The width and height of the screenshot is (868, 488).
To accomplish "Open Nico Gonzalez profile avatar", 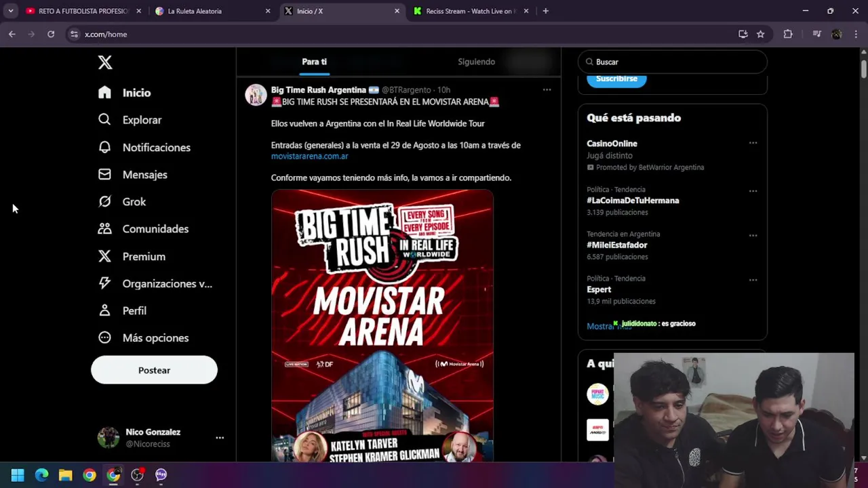I will tap(108, 438).
